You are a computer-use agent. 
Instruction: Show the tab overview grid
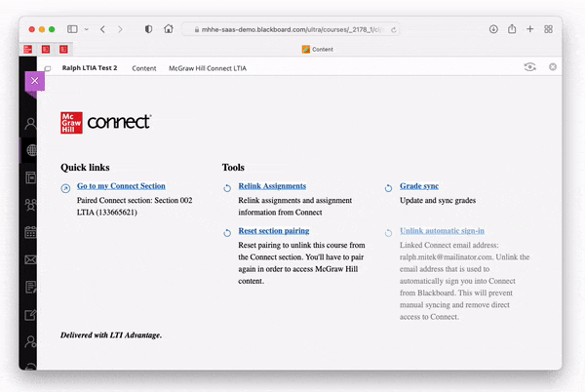(x=549, y=29)
